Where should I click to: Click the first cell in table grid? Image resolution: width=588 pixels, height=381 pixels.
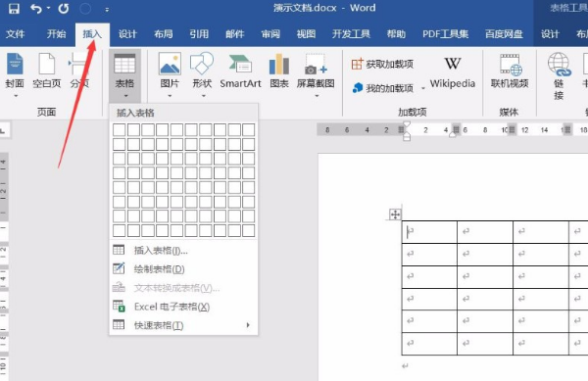coord(120,130)
